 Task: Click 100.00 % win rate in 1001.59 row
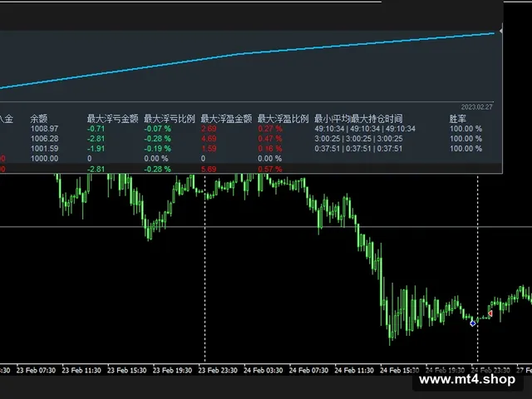pyautogui.click(x=465, y=149)
